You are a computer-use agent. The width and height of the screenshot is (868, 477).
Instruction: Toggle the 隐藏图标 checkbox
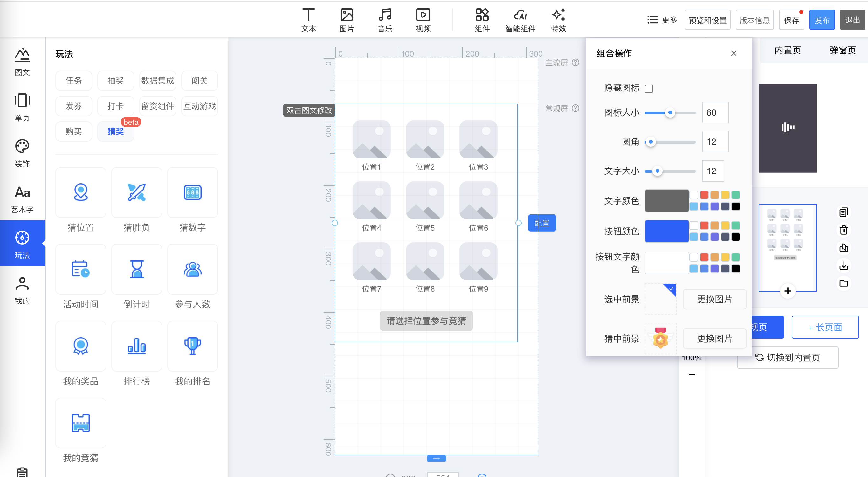point(649,89)
